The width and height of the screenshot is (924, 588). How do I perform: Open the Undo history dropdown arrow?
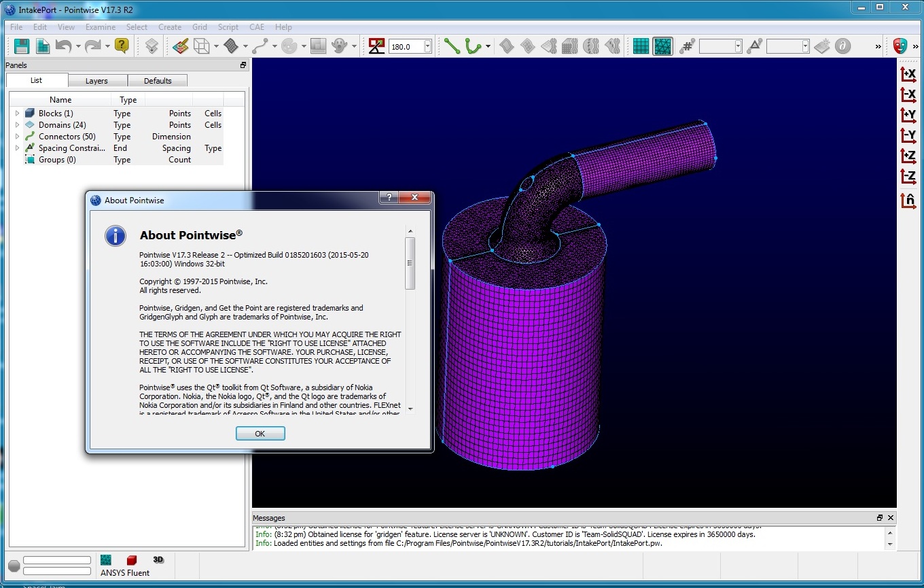coord(78,46)
